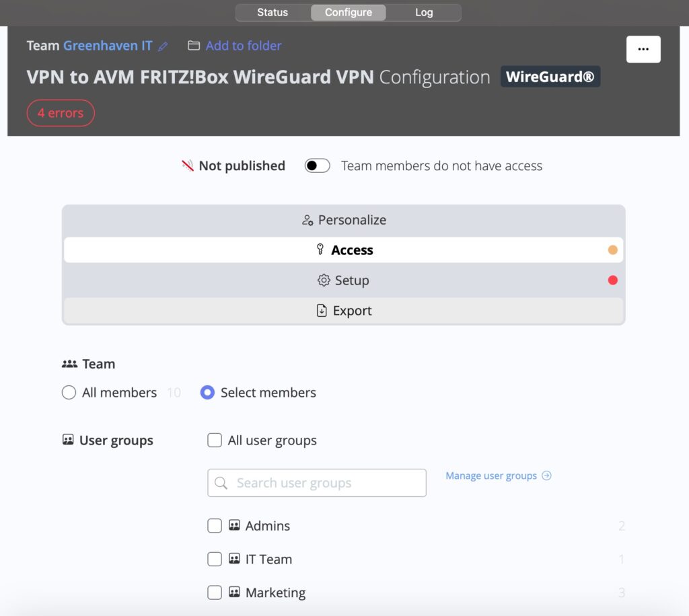Open the Access section
The image size is (689, 616).
point(344,249)
